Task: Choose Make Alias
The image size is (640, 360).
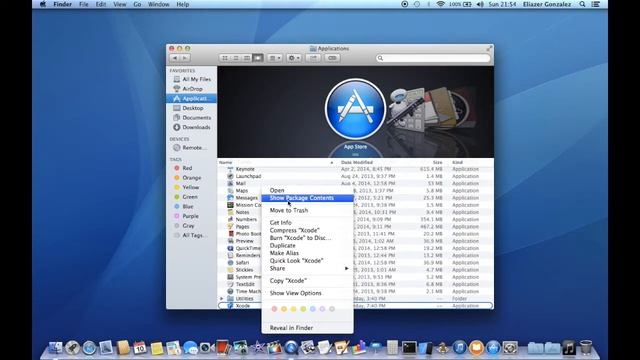Action: point(307,253)
